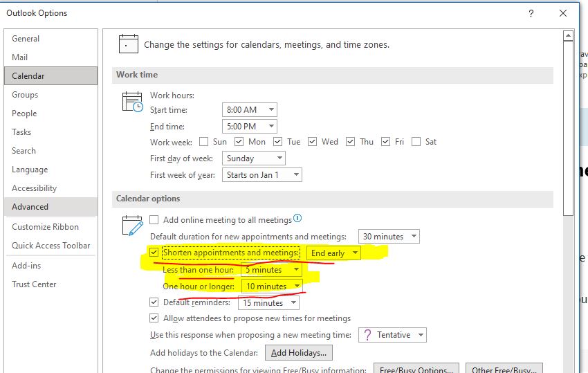Click the Calendar options pencil icon
The height and width of the screenshot is (373, 588).
[132, 225]
